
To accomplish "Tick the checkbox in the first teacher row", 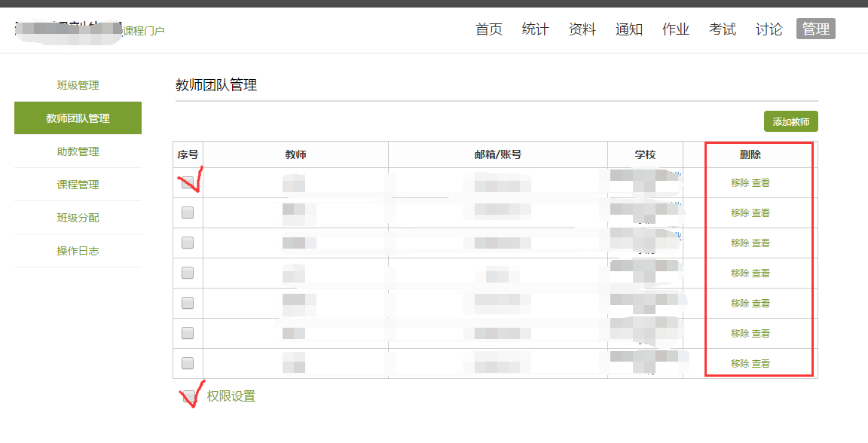I will click(x=188, y=182).
